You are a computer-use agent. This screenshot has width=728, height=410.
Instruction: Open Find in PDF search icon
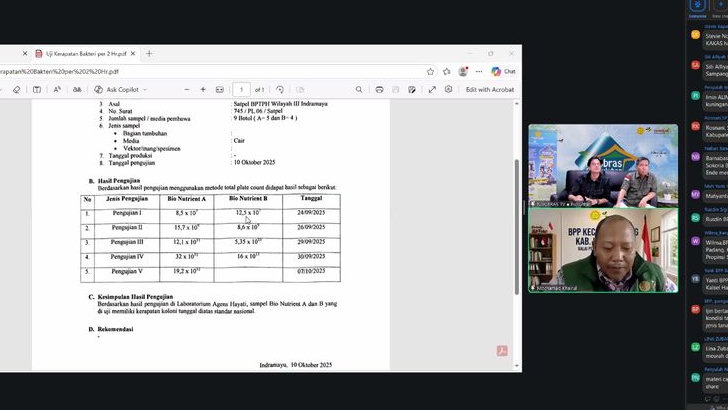click(359, 90)
